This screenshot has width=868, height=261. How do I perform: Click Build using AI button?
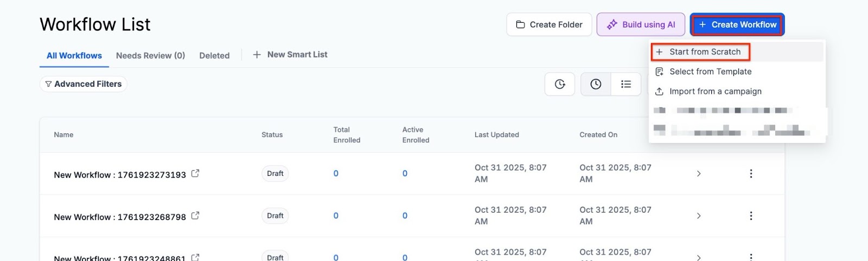tap(641, 25)
